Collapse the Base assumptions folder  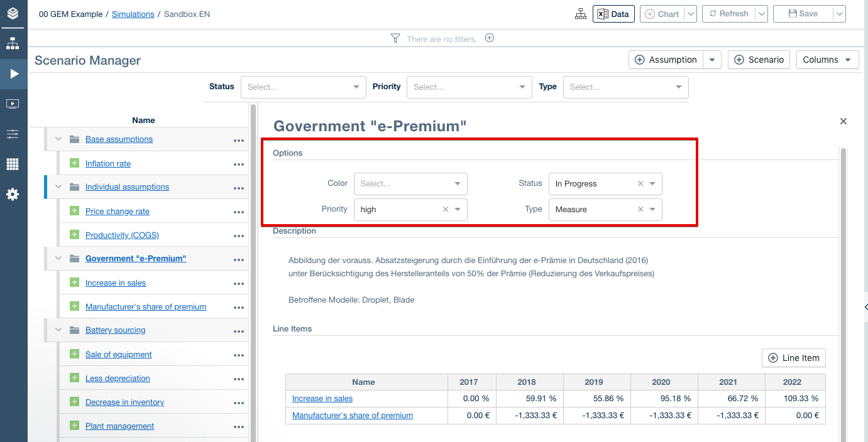pos(59,139)
